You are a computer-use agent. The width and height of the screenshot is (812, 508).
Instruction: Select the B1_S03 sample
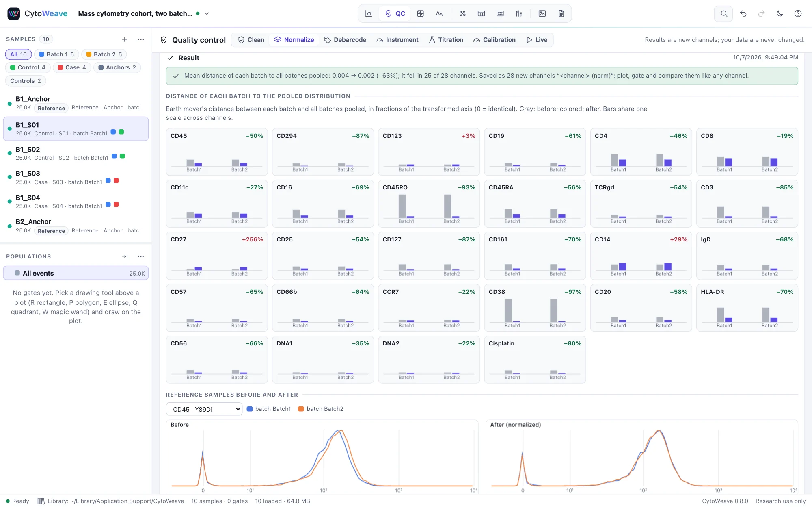76,178
